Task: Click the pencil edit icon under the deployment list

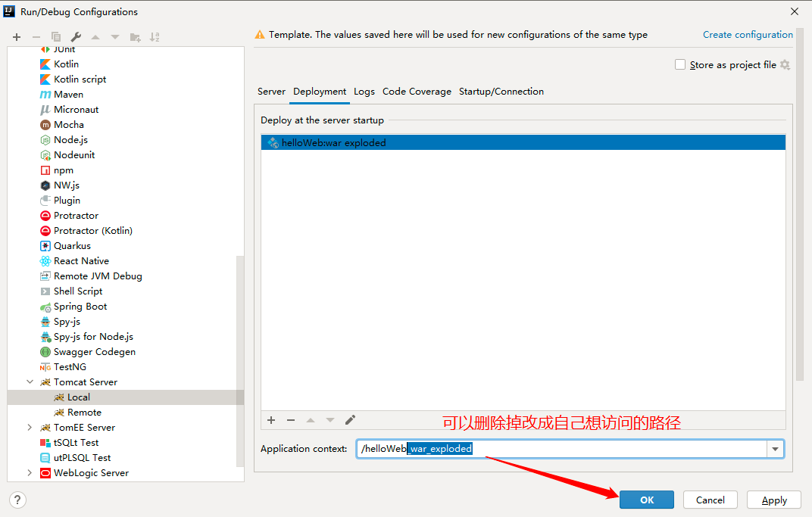Action: coord(350,419)
